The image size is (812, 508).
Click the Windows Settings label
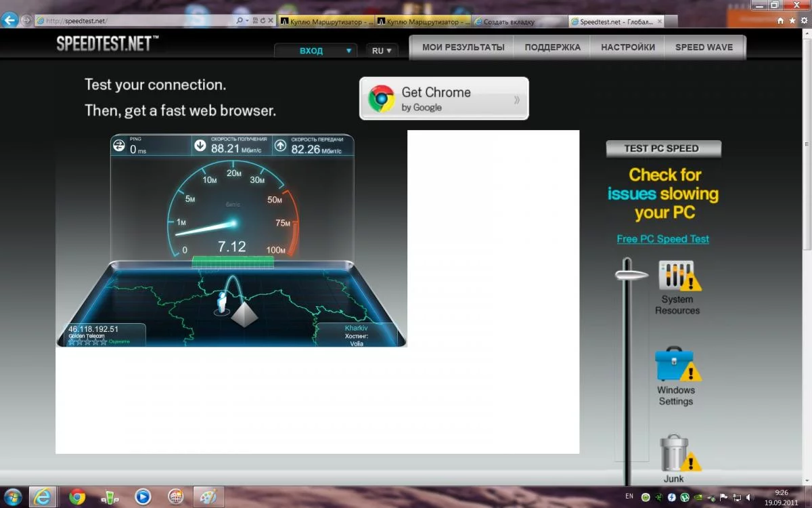[676, 396]
